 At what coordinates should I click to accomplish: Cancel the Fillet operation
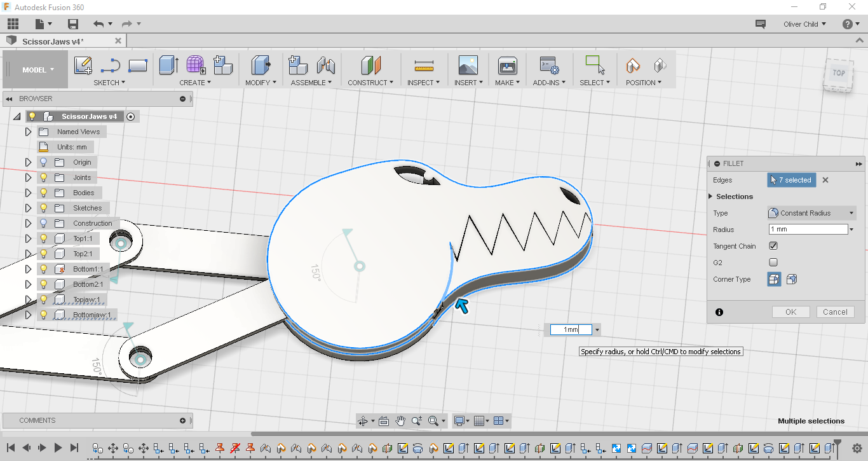pyautogui.click(x=835, y=312)
